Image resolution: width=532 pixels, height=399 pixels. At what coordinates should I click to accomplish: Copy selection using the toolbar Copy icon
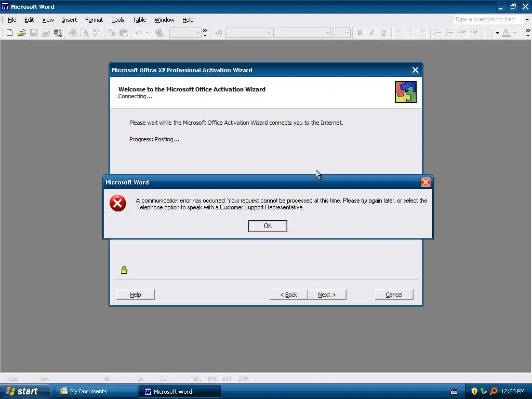[x=111, y=33]
